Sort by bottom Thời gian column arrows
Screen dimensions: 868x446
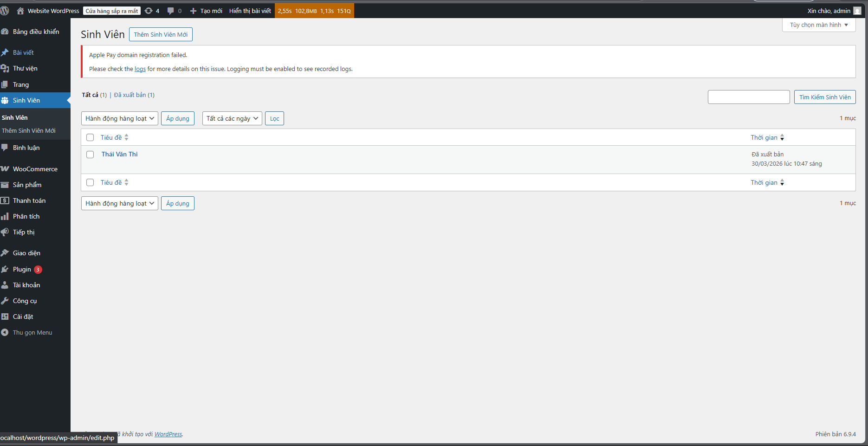tap(782, 182)
